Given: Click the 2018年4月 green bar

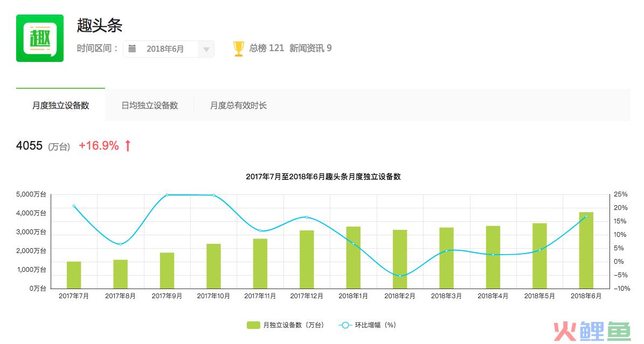Looking at the screenshot, I should coord(493,257).
